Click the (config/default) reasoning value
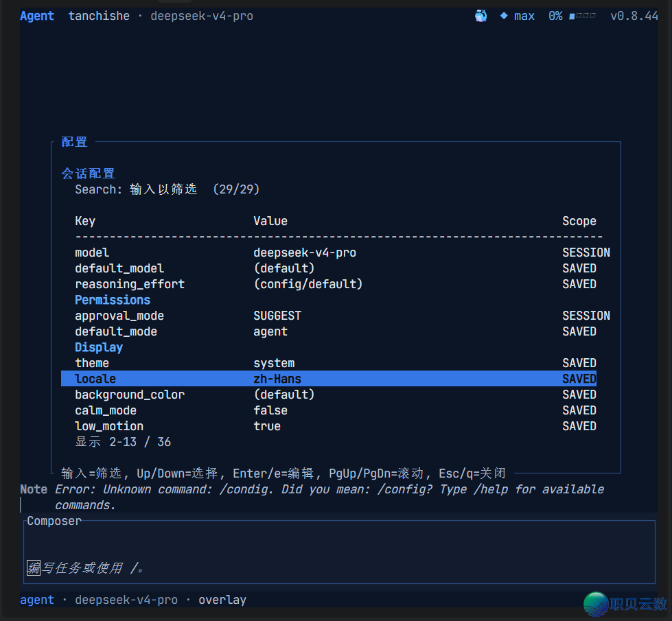Viewport: 672px width, 621px height. pos(308,284)
